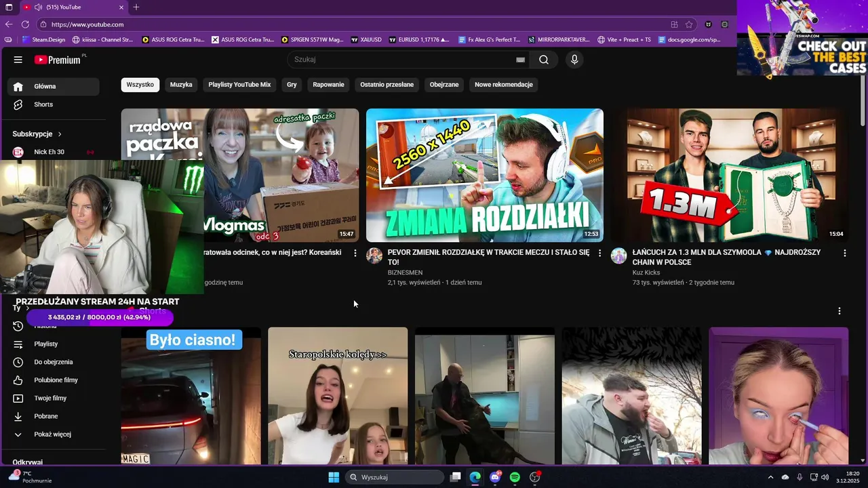Select the Nowe rekomendacje chip
The width and height of the screenshot is (868, 488).
point(504,85)
